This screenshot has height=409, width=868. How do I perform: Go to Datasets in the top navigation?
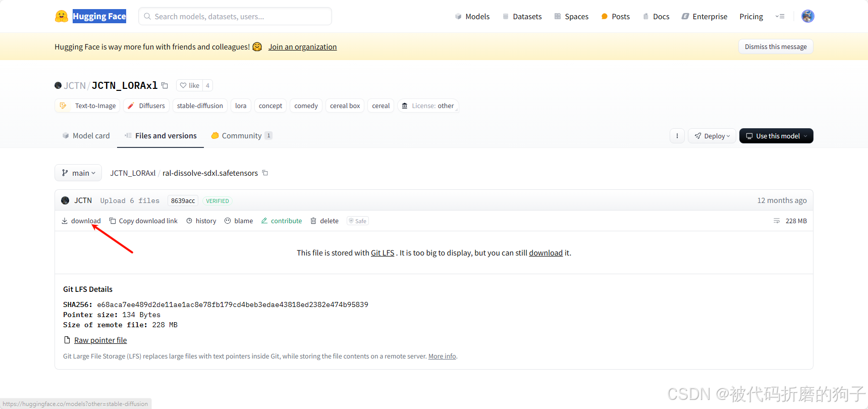[522, 16]
